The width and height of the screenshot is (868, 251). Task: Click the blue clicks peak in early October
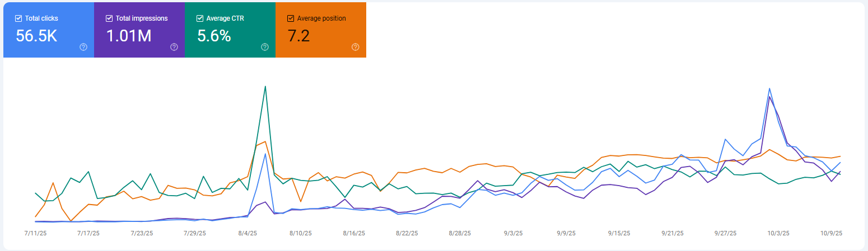click(770, 88)
